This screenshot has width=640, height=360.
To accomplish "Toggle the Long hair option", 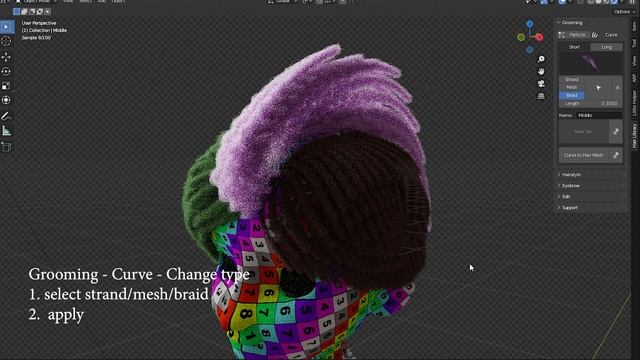I will click(x=607, y=47).
